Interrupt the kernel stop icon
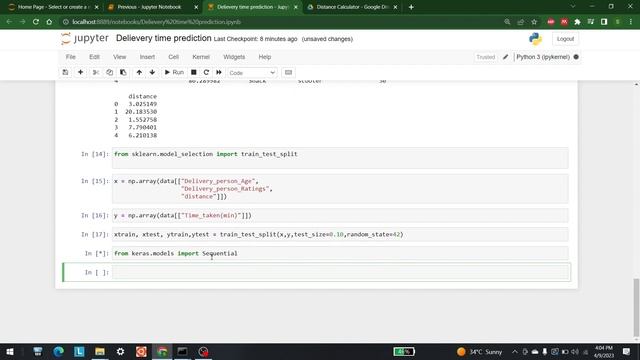 [193, 72]
